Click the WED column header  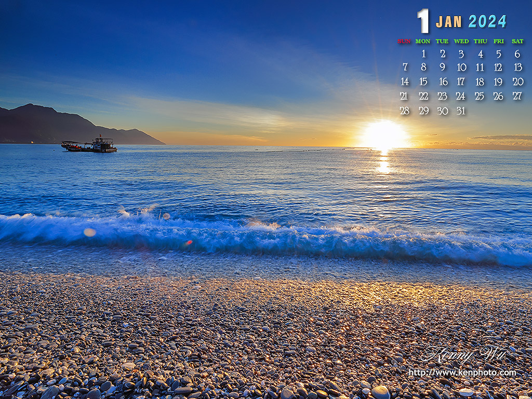(461, 41)
